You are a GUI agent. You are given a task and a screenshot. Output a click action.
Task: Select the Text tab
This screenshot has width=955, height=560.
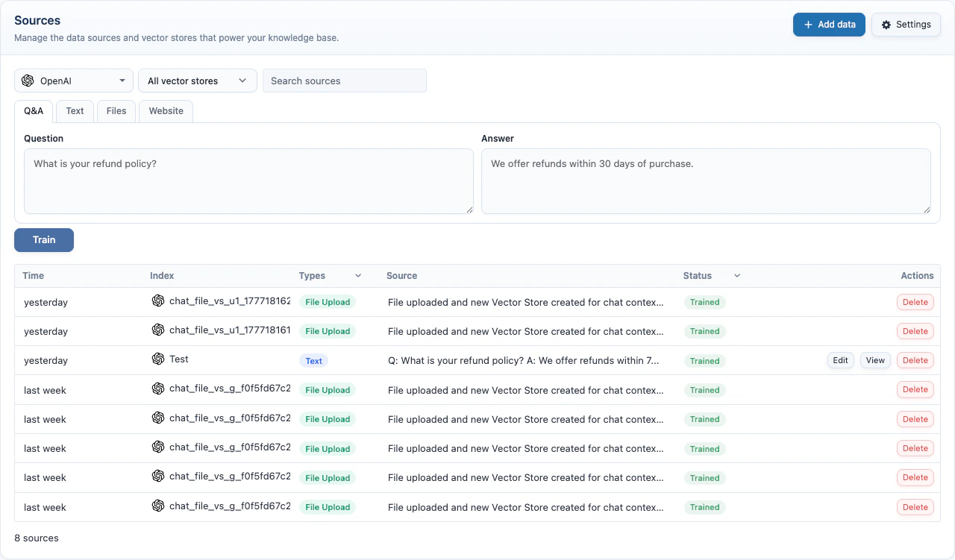pyautogui.click(x=74, y=110)
